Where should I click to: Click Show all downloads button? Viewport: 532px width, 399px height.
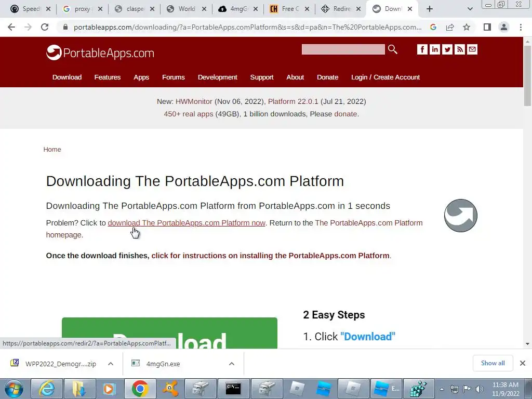click(x=493, y=363)
